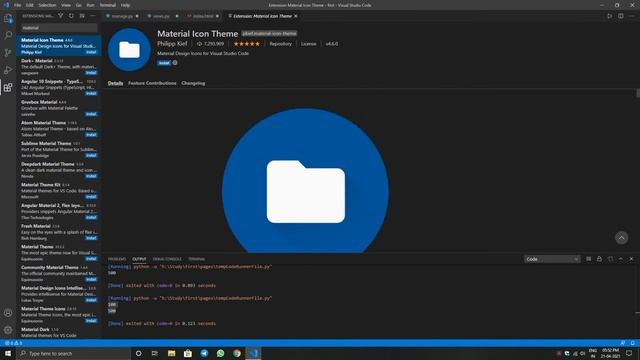Open the File menu
The height and width of the screenshot is (360, 640).
click(17, 5)
